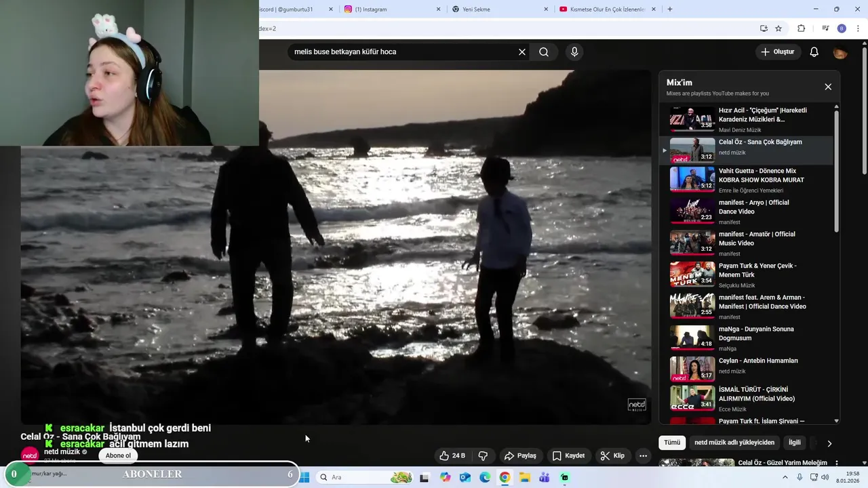Image resolution: width=868 pixels, height=488 pixels.
Task: Select the netd müzik adlı yükleyiciden chip
Action: (734, 443)
